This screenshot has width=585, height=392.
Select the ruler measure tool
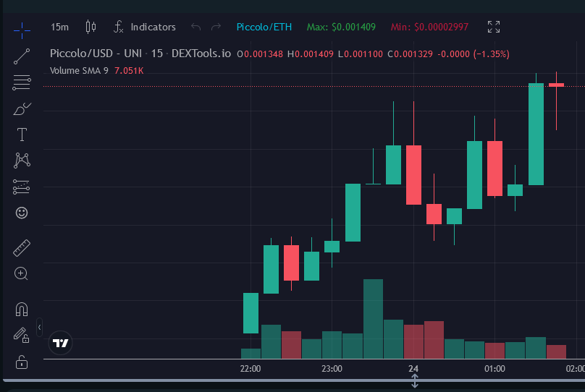22,248
